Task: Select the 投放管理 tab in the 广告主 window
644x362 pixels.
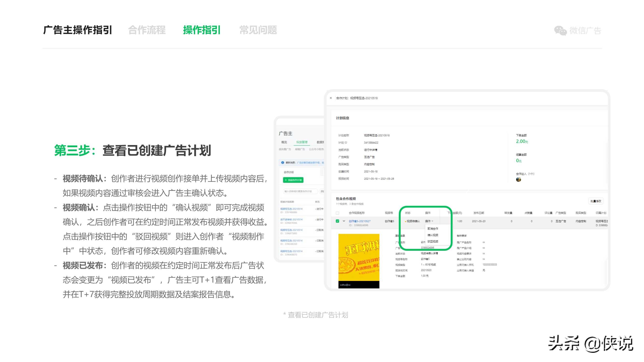Action: tap(302, 142)
